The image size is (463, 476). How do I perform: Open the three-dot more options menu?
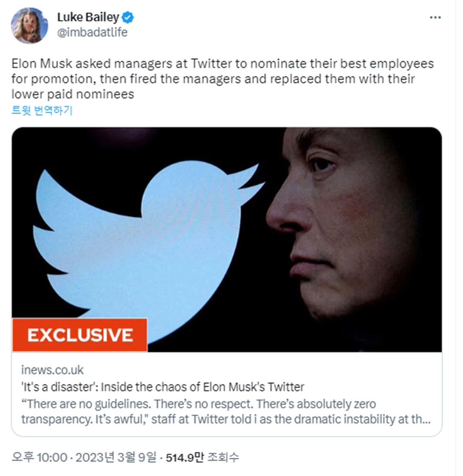click(435, 17)
